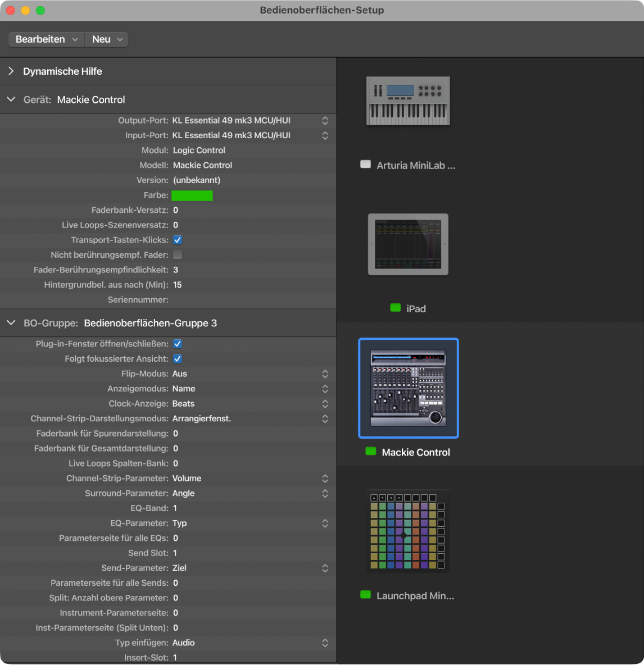This screenshot has height=665, width=644.
Task: Click the Instrument-Parameterseite value
Action: tap(176, 613)
